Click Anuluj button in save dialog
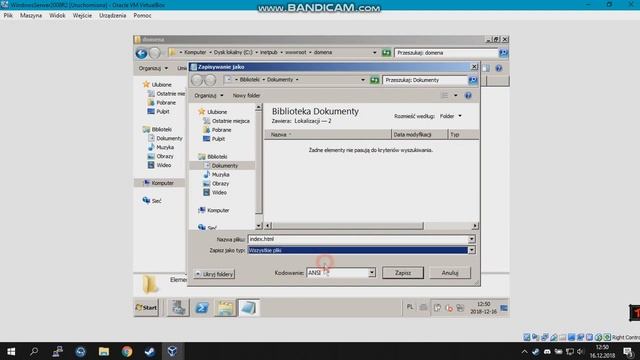Viewport: 640px width, 360px height. 450,273
